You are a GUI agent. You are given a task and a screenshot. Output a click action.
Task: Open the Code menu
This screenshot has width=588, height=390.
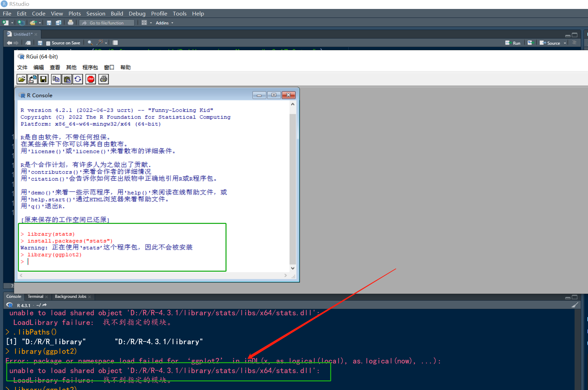coord(39,13)
